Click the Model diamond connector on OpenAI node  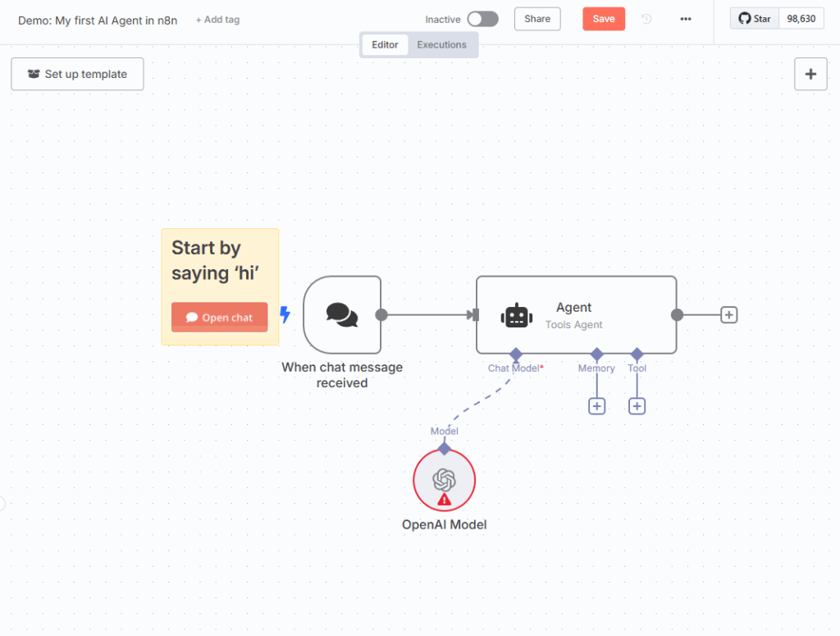click(444, 448)
